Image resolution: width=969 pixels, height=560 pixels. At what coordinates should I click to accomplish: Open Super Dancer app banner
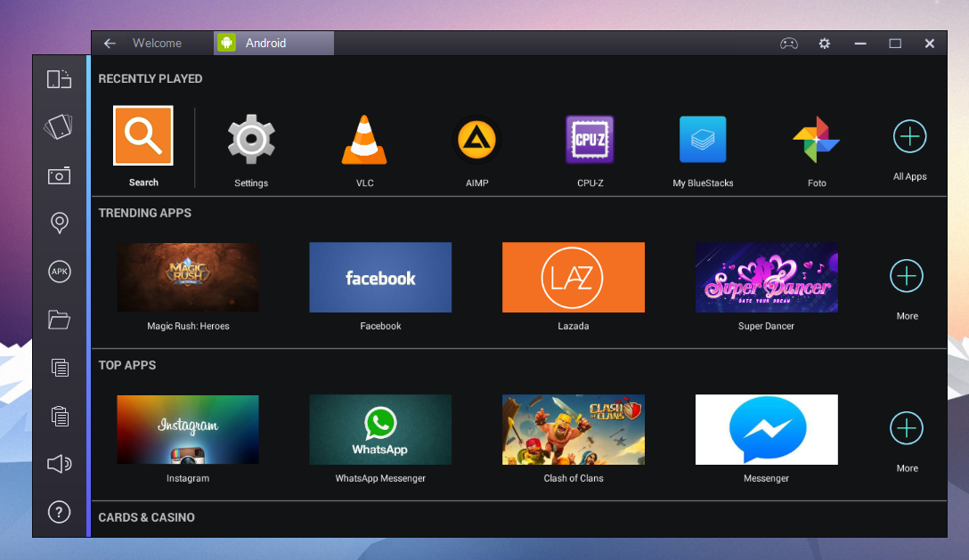766,277
